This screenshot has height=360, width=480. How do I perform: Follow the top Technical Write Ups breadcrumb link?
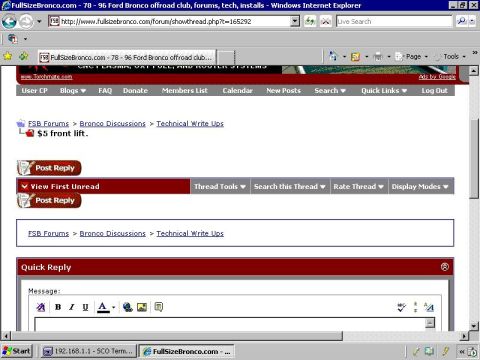pyautogui.click(x=190, y=124)
